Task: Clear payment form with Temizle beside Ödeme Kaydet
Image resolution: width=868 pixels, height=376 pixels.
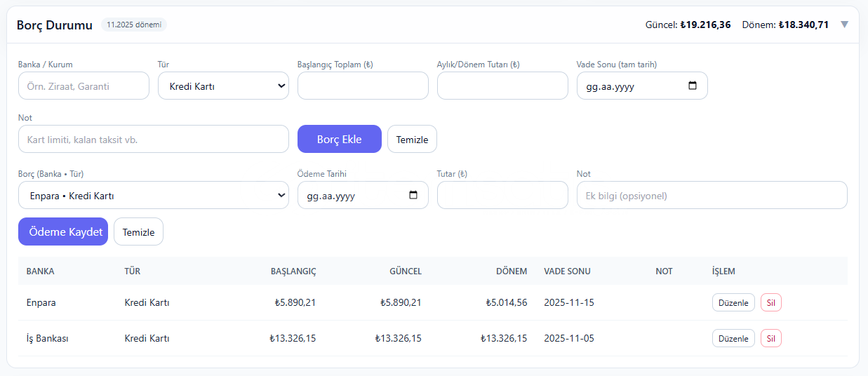Action: pos(138,231)
